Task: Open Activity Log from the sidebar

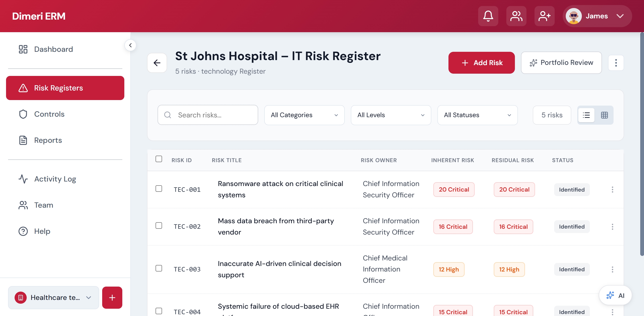Action: [55, 179]
